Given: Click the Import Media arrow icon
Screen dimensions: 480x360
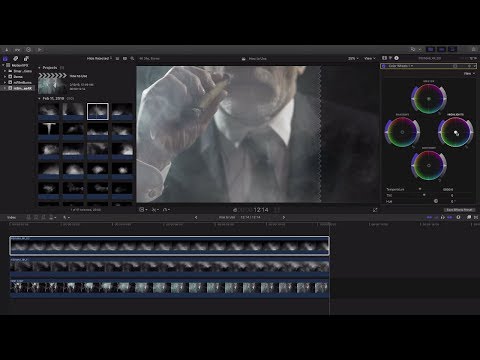Looking at the screenshot, I should point(6,50).
